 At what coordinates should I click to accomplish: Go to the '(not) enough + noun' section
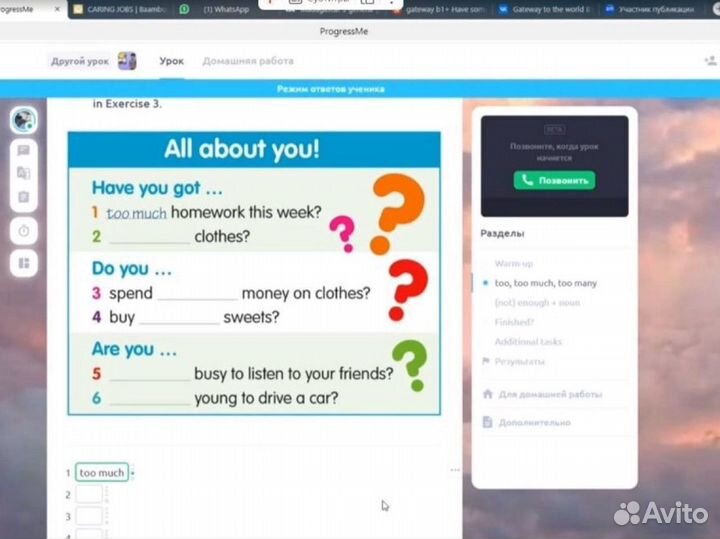(x=537, y=303)
